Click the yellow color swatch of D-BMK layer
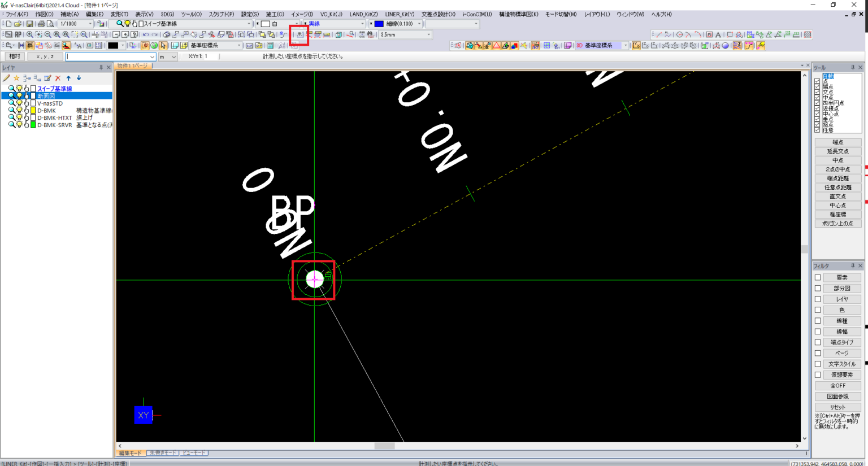The image size is (868, 466). 33,110
